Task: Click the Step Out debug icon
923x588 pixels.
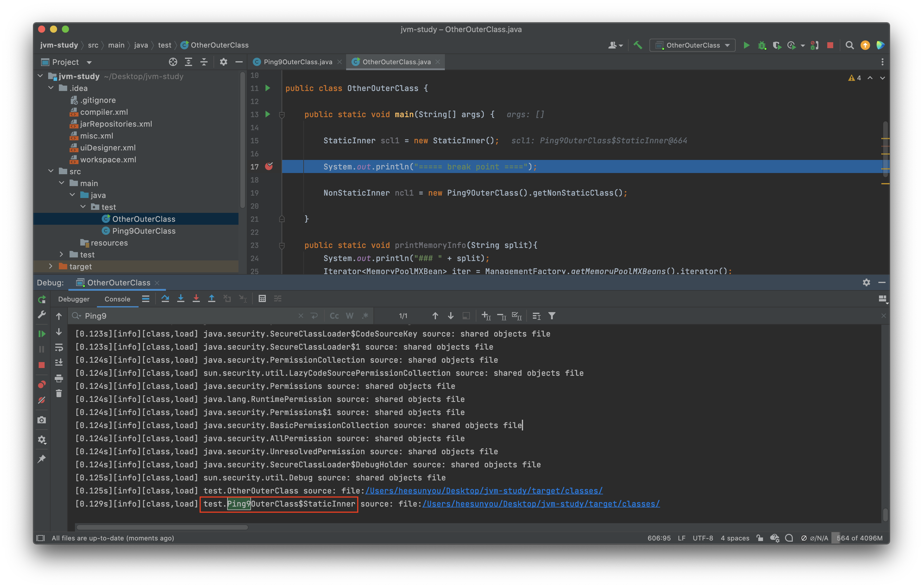Action: 212,298
